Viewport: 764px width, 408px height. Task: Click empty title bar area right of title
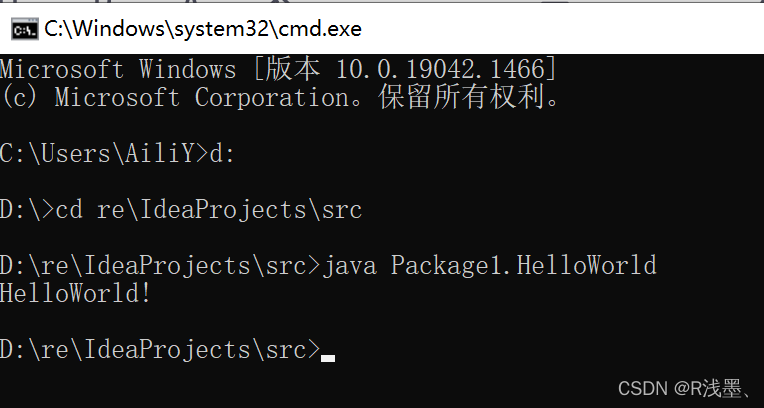coord(560,29)
